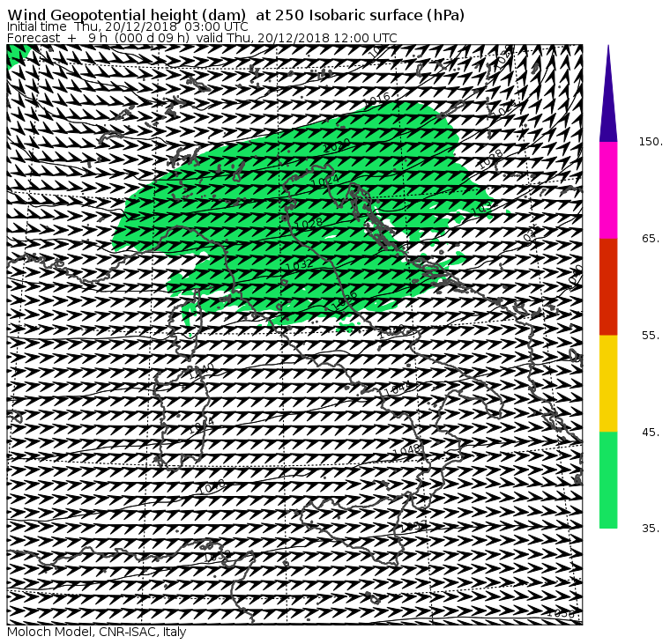Click the 'Forecast + 9 h' validity line
The width and height of the screenshot is (670, 644).
[x=202, y=38]
